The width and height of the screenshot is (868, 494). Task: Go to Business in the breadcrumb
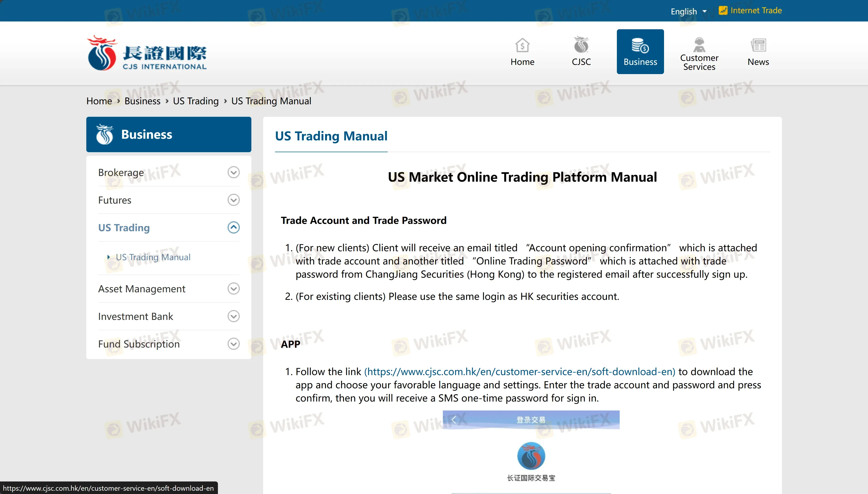[x=142, y=101]
